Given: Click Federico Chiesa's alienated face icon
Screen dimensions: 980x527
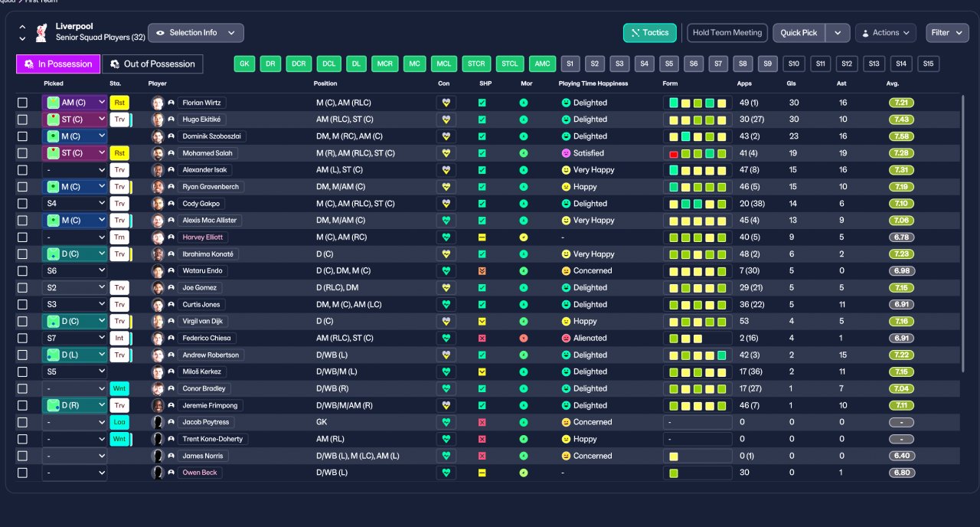Looking at the screenshot, I should click(566, 338).
